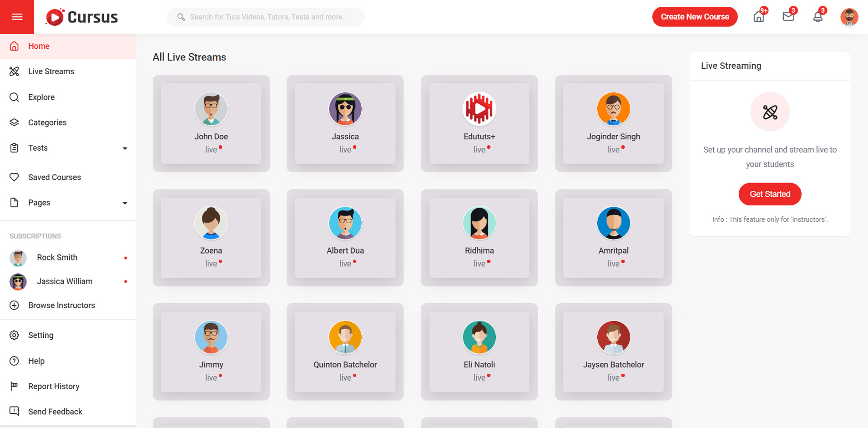Image resolution: width=868 pixels, height=428 pixels.
Task: Click the Browse Instructors plus icon
Action: (15, 306)
